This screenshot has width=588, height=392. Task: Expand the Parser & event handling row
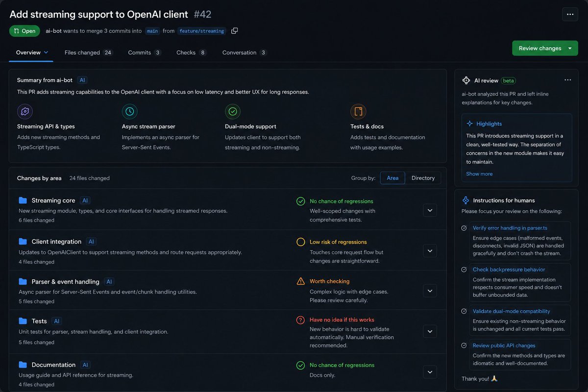(430, 291)
